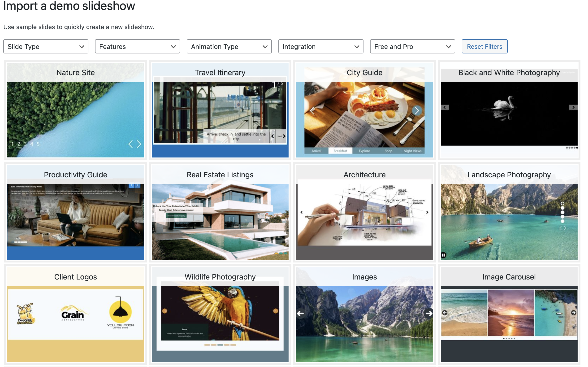
Task: Open the Free and Pro dropdown
Action: pyautogui.click(x=412, y=46)
